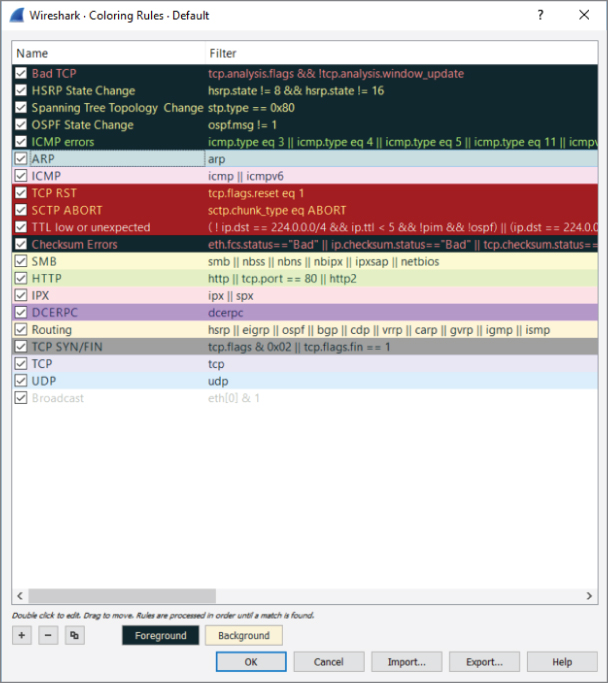Click the 'http || tcp.port == 80 || http2' filter
608x683 pixels.
(282, 279)
